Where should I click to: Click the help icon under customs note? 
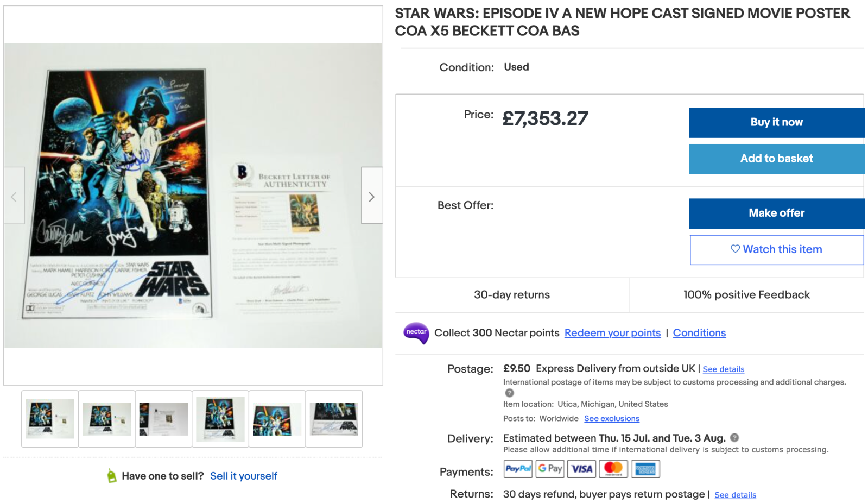(x=509, y=393)
